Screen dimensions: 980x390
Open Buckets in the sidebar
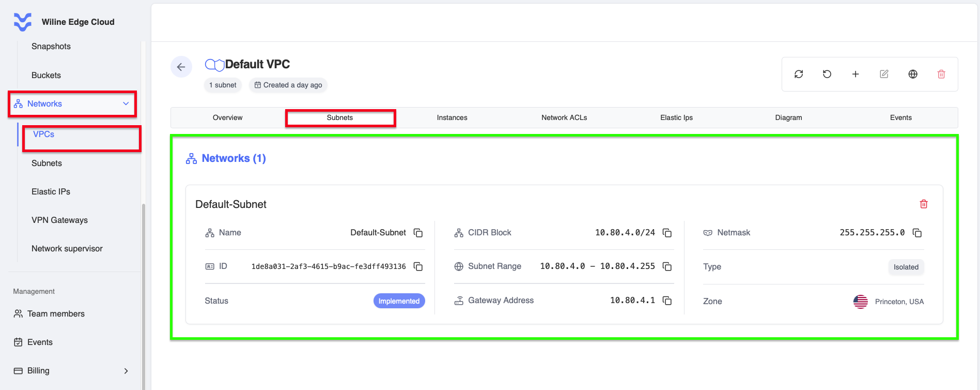(46, 76)
